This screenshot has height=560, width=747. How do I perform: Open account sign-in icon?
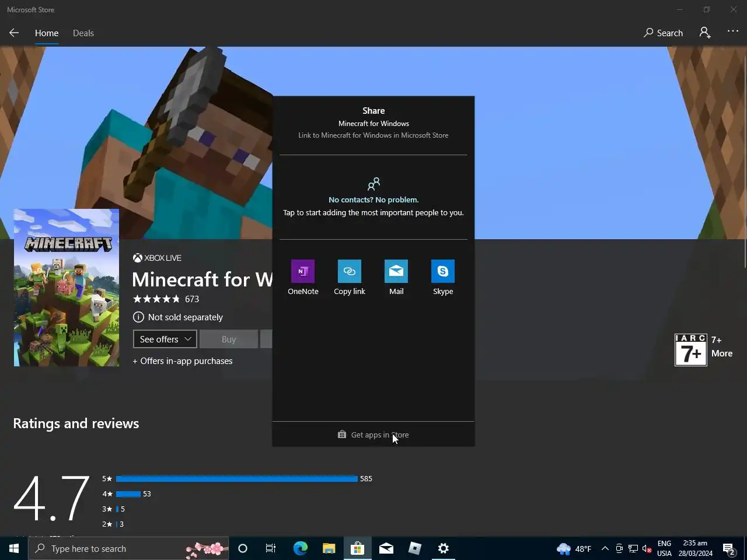pos(705,33)
